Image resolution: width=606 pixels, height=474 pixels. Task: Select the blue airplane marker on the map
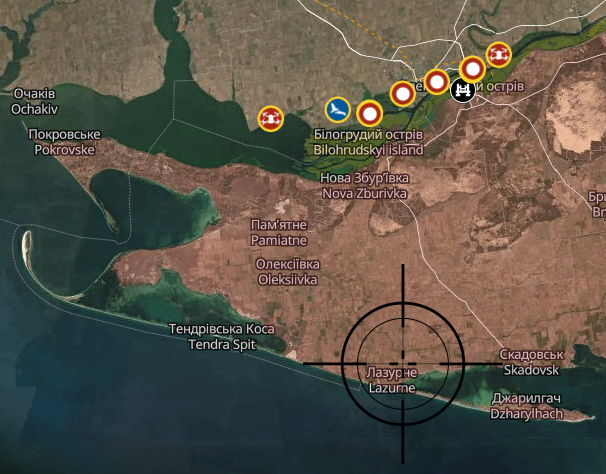coord(338,110)
